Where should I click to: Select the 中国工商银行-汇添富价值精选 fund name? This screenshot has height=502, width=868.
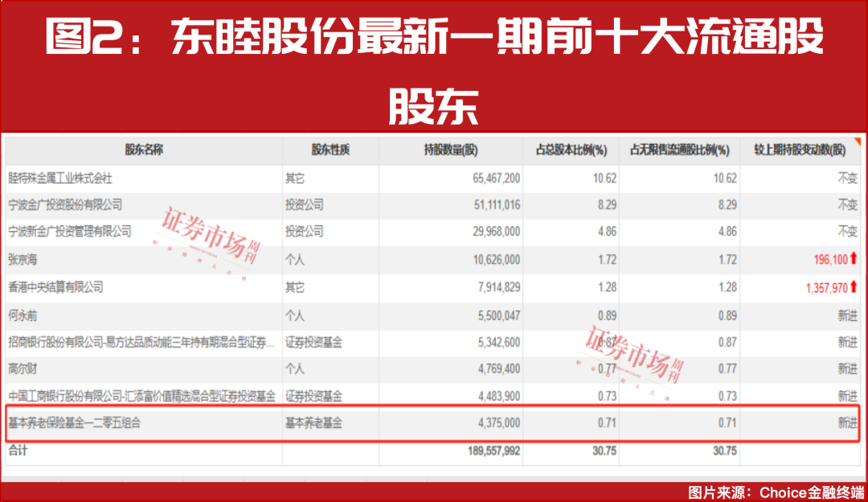pyautogui.click(x=141, y=396)
